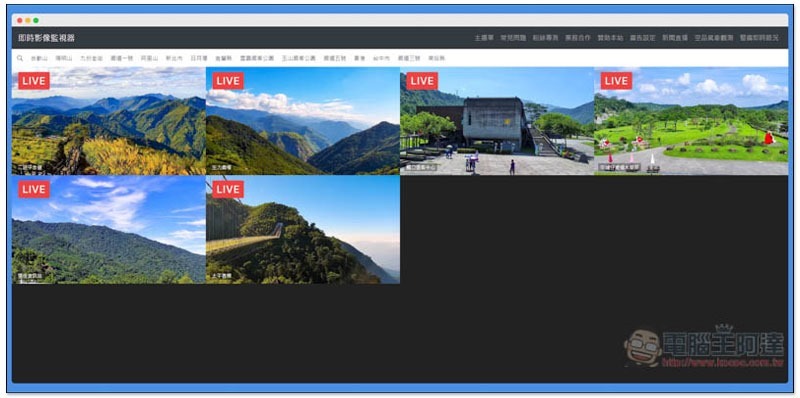Open the 新聞直播 menu item
Image resolution: width=800 pixels, height=398 pixels.
point(675,38)
